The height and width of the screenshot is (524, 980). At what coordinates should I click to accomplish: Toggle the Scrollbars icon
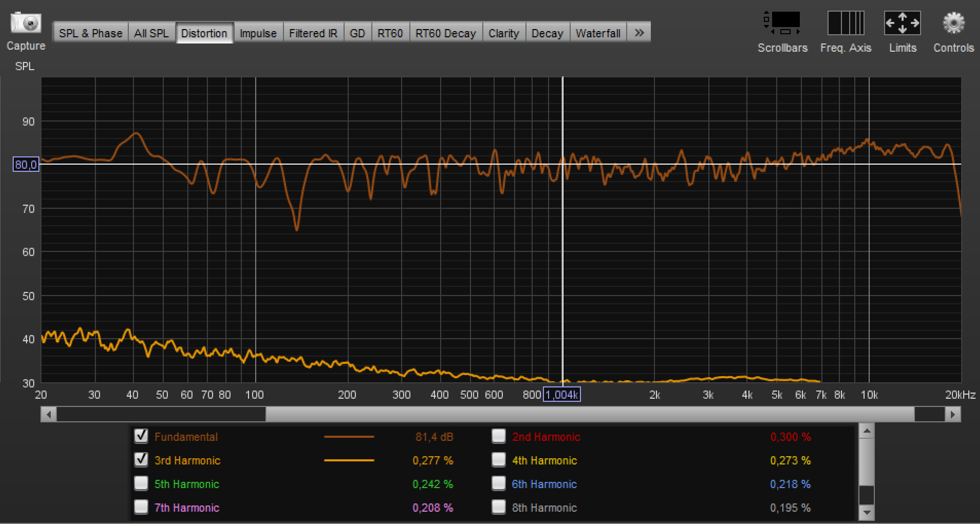pos(782,23)
